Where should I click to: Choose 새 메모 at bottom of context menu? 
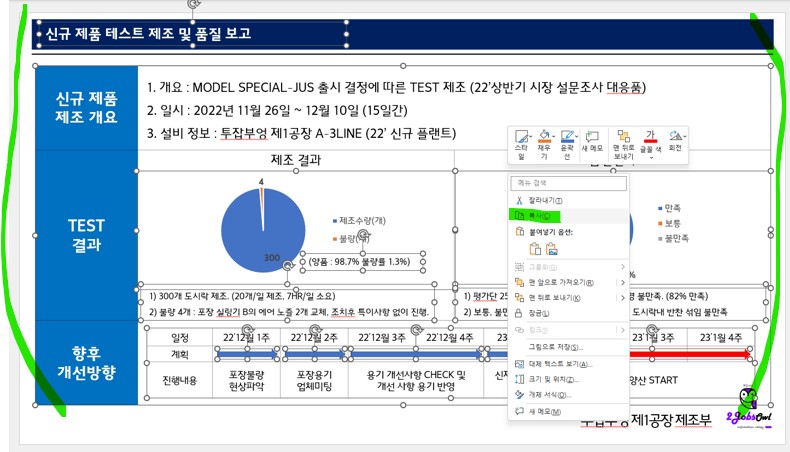(x=569, y=412)
